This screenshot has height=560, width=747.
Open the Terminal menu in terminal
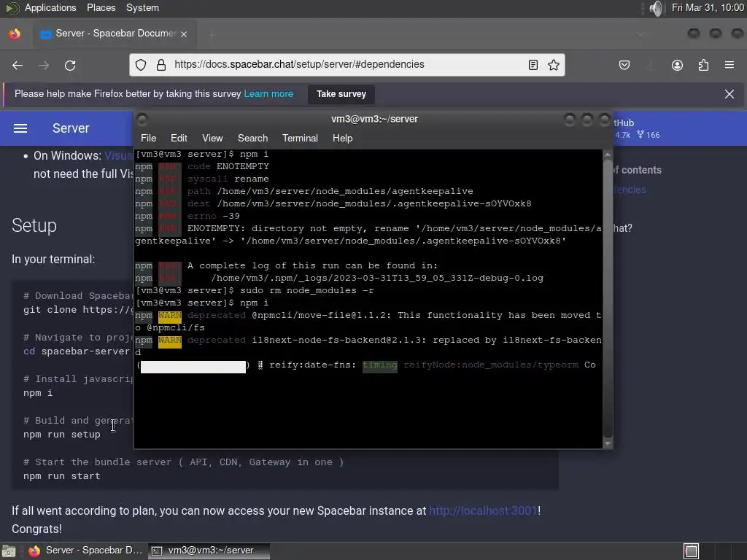[x=300, y=138]
